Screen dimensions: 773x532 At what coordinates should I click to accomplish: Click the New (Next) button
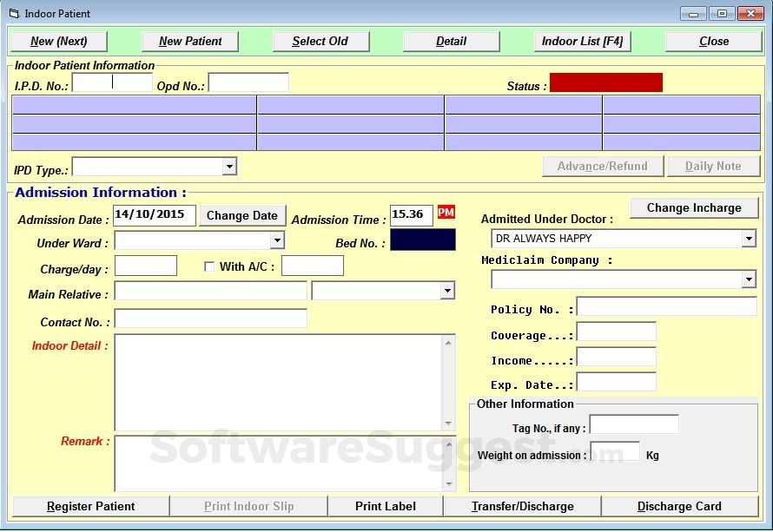(58, 41)
